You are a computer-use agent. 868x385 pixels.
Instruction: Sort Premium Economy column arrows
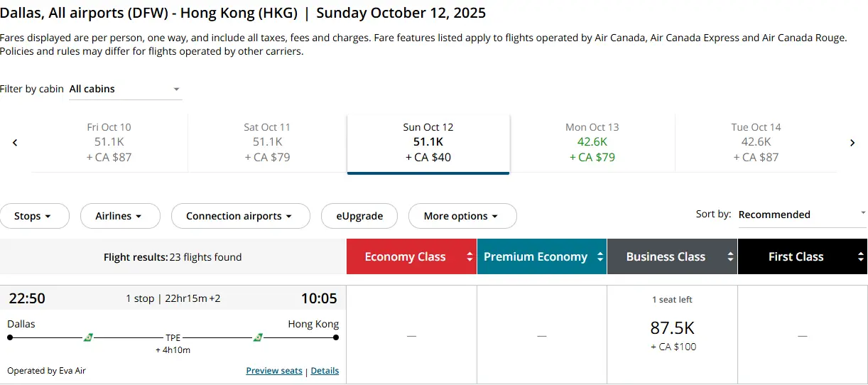(600, 257)
